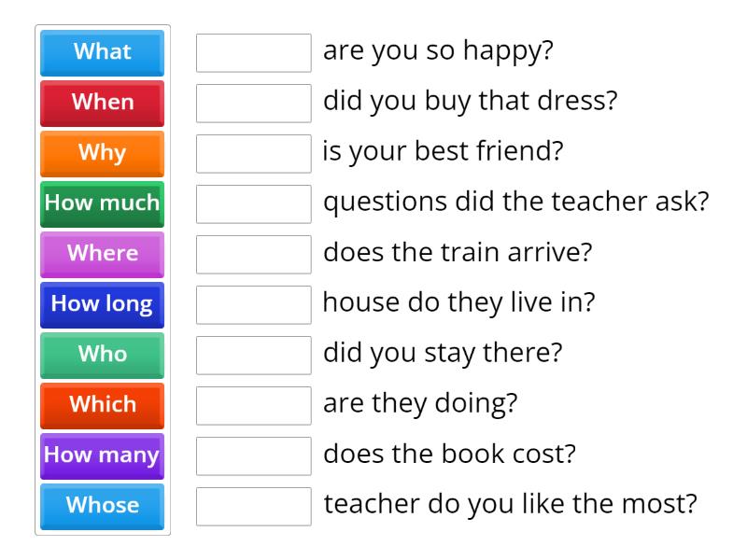Select the "Whose" word tile

pos(102,506)
